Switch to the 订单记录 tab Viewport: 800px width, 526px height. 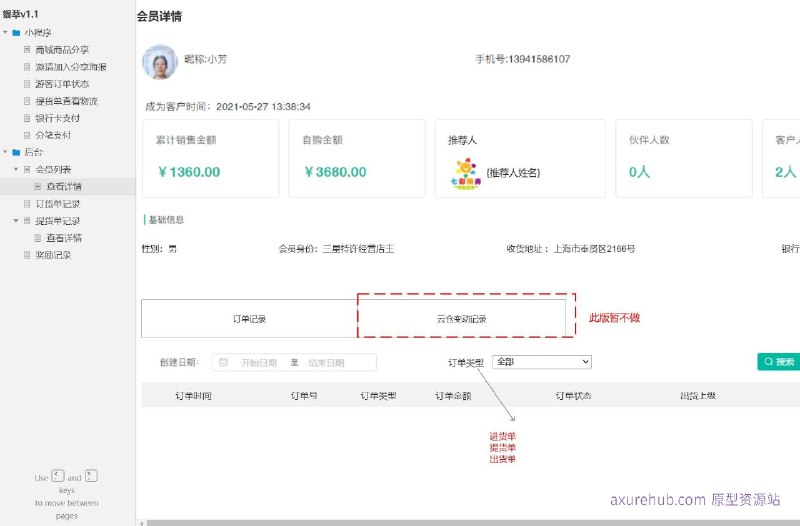(249, 319)
